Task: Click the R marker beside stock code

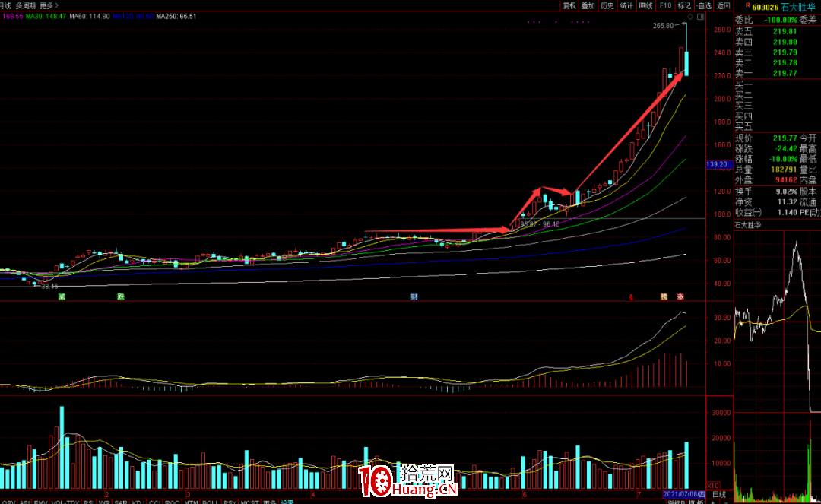Action: click(748, 5)
